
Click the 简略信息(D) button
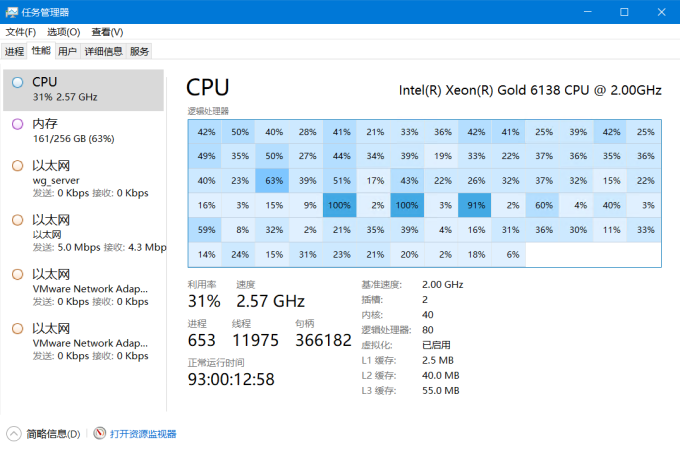coord(53,434)
